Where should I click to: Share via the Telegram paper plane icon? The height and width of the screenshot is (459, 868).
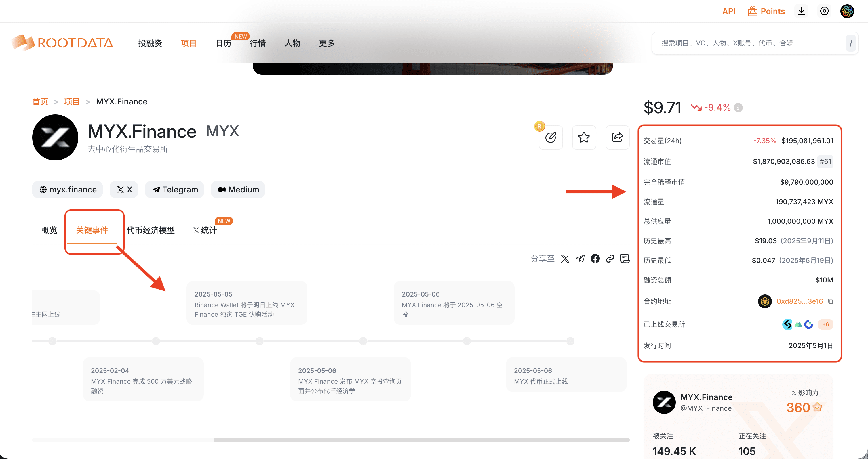[x=580, y=259]
